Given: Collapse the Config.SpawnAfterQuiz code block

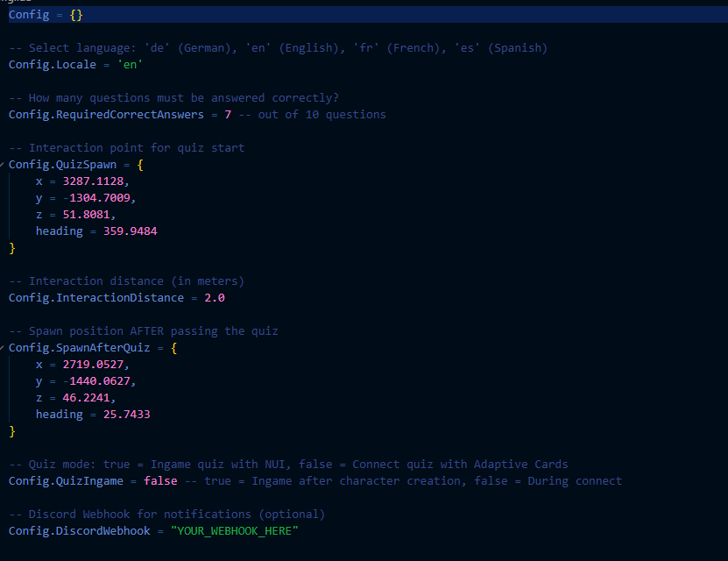Looking at the screenshot, I should (2, 348).
